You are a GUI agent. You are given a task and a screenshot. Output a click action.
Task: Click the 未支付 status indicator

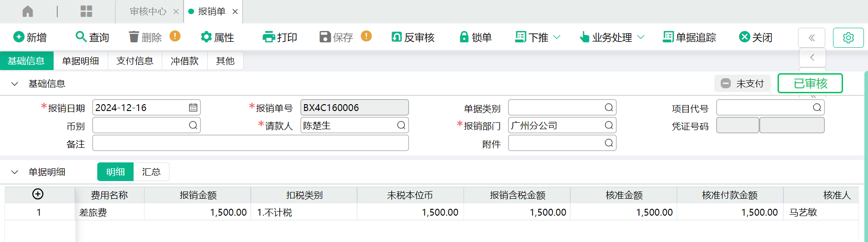[x=743, y=84]
